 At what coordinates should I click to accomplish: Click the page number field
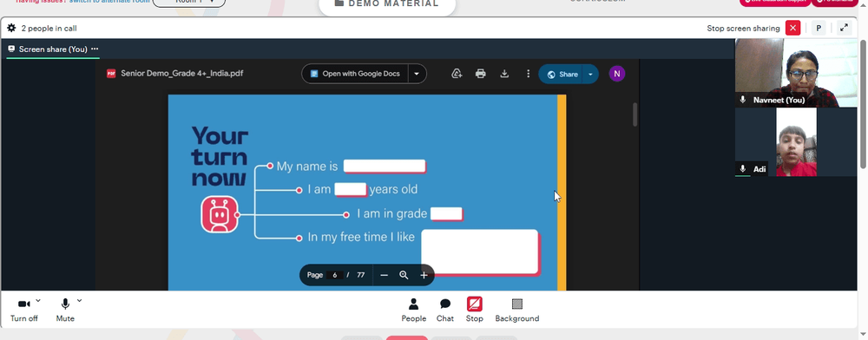334,275
